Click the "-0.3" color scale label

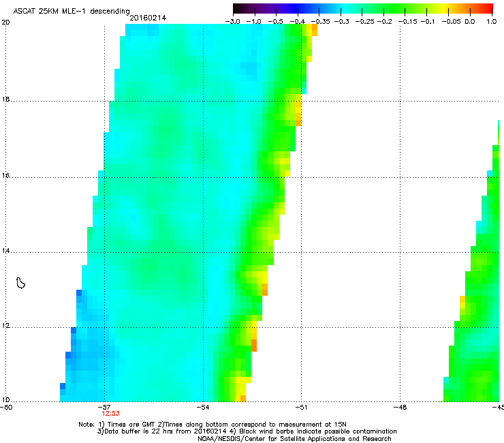pyautogui.click(x=342, y=22)
